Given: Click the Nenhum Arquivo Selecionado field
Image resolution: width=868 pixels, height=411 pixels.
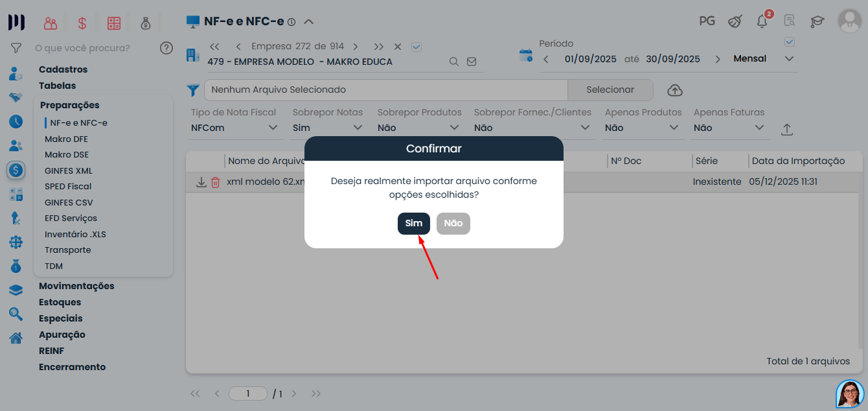Looking at the screenshot, I should click(385, 89).
